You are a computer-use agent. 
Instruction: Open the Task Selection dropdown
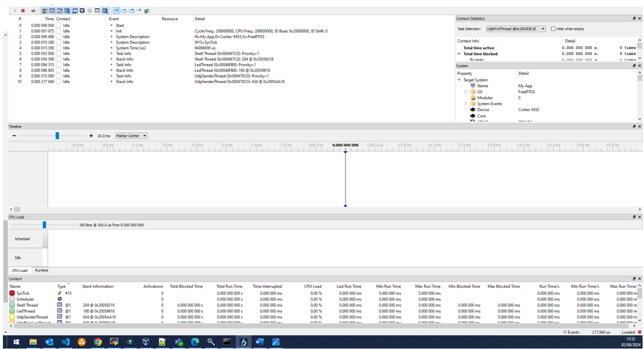[516, 29]
